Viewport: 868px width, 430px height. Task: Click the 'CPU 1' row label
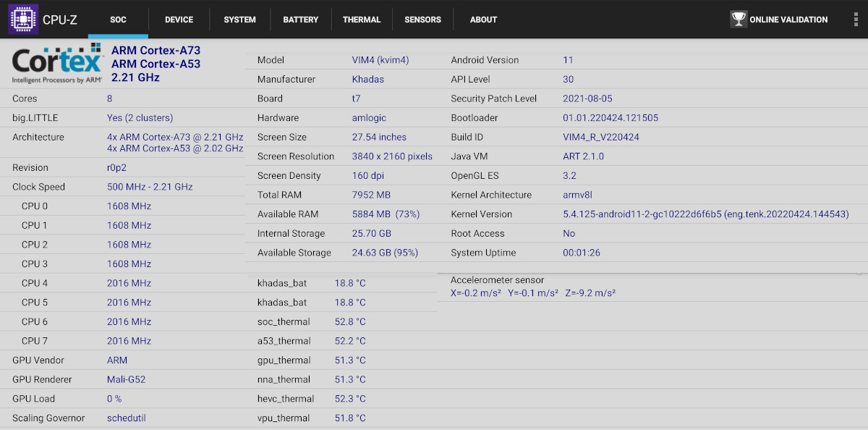[x=35, y=225]
